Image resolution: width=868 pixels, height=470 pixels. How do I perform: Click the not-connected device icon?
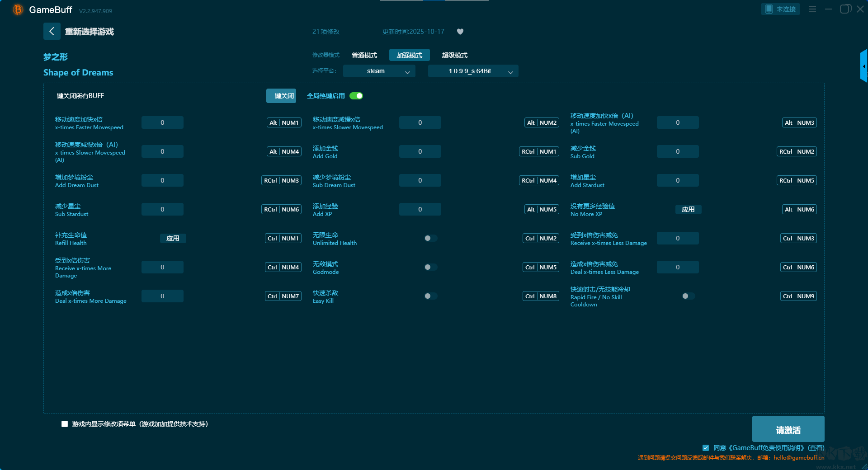(x=769, y=9)
